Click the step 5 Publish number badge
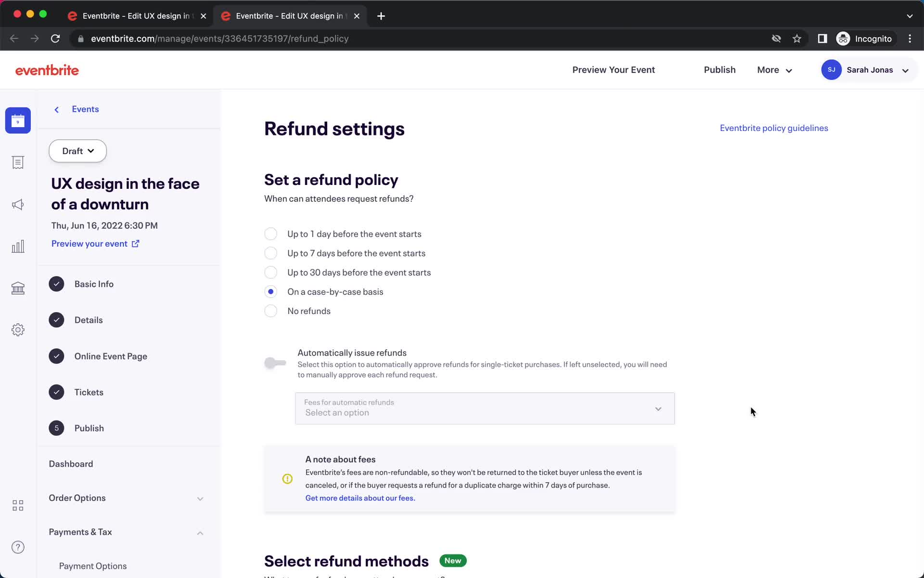Viewport: 924px width, 578px height. pyautogui.click(x=56, y=428)
